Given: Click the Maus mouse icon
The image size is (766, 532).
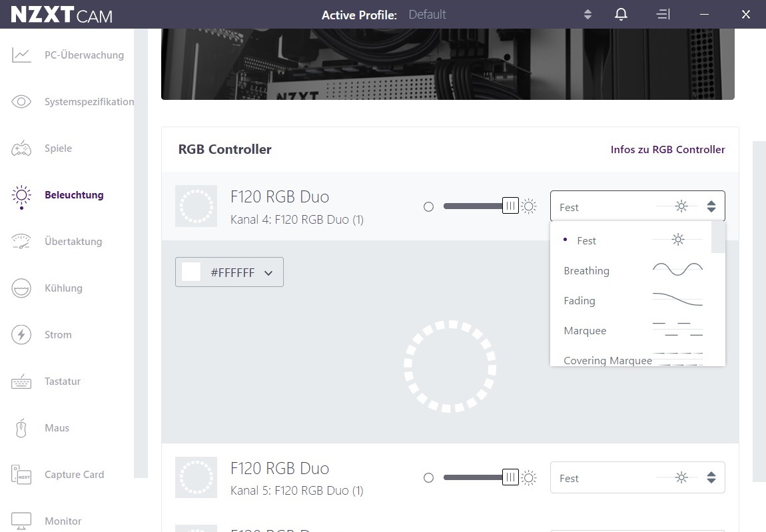Looking at the screenshot, I should tap(21, 428).
